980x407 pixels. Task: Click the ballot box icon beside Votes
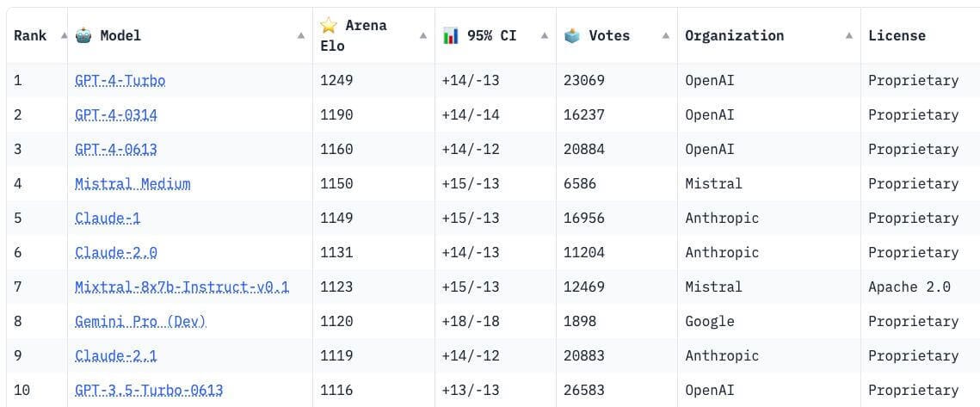(572, 35)
